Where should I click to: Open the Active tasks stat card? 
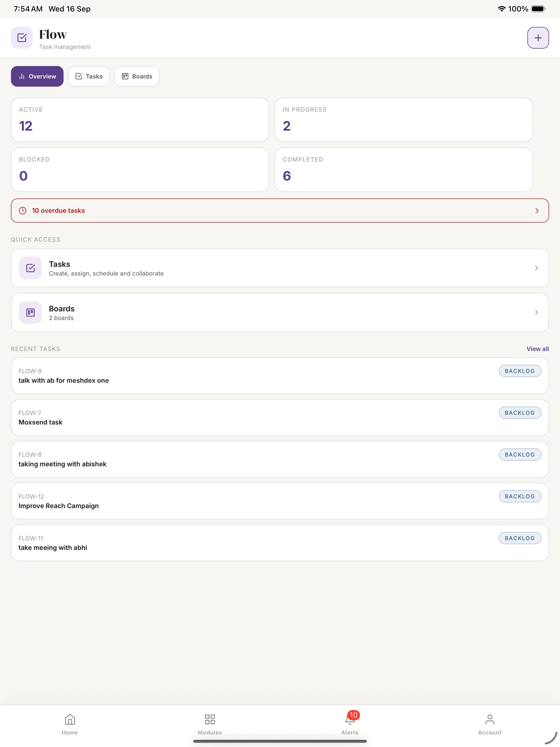[140, 120]
